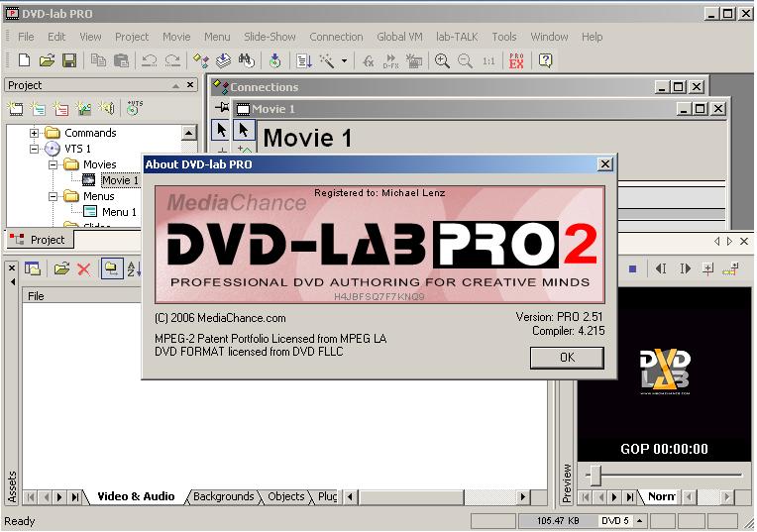Click Add audio speaker icon in Project panel
This screenshot has height=532, width=757.
(106, 108)
